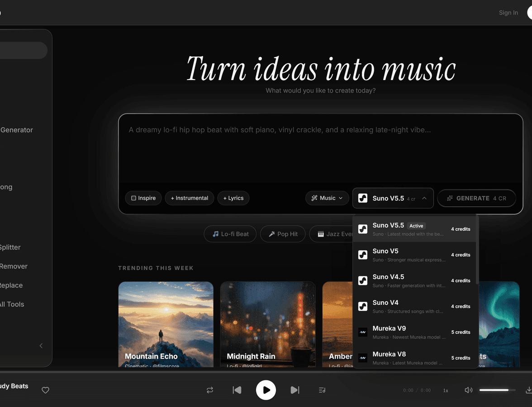Click the Suno icon beside Suno V4
The width and height of the screenshot is (532, 407).
[363, 307]
